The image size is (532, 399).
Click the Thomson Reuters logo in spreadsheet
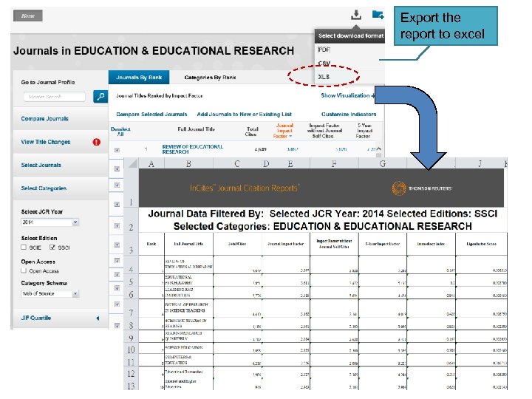tap(422, 188)
